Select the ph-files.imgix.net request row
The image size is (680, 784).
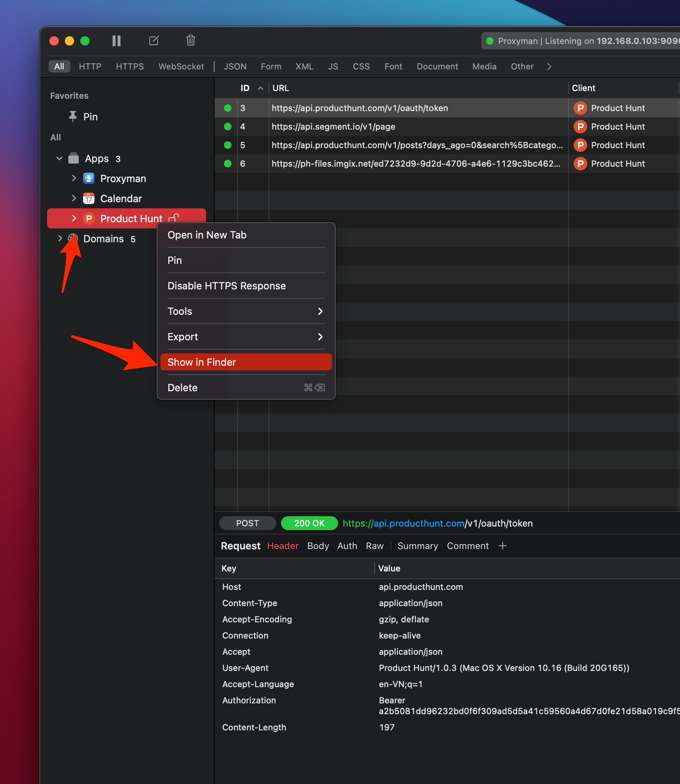[x=447, y=164]
